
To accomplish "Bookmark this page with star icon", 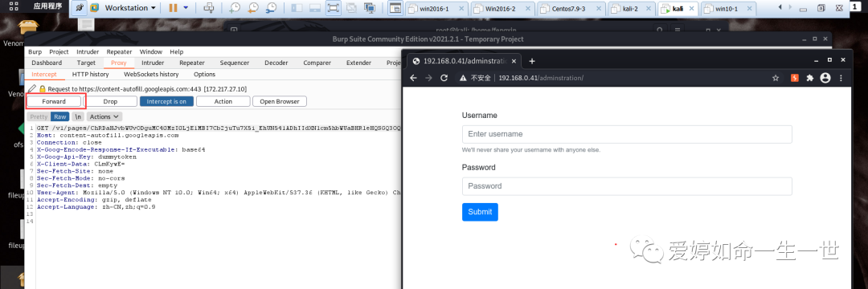I will coord(776,78).
